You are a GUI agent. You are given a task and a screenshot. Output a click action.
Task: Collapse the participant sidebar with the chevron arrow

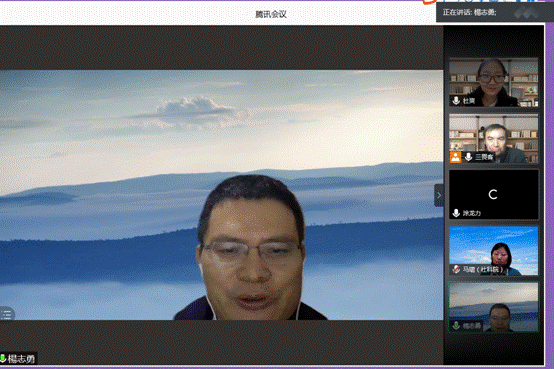point(438,195)
